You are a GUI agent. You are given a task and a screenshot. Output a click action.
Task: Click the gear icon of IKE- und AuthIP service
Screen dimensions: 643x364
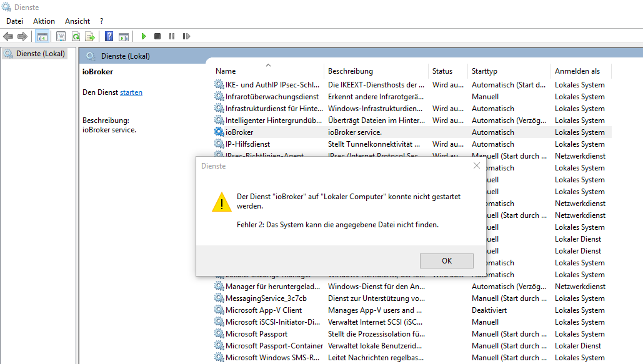pyautogui.click(x=219, y=84)
